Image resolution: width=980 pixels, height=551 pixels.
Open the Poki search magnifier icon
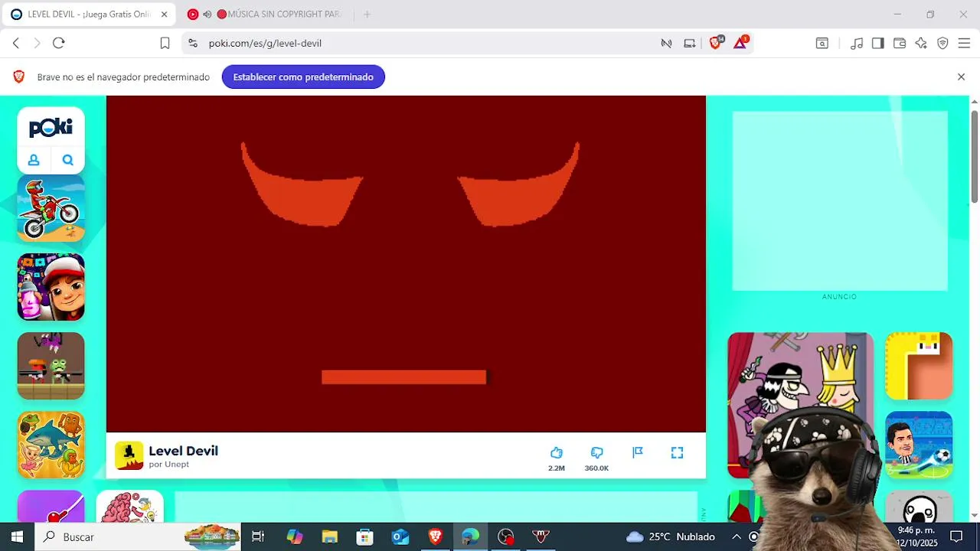[x=68, y=160]
